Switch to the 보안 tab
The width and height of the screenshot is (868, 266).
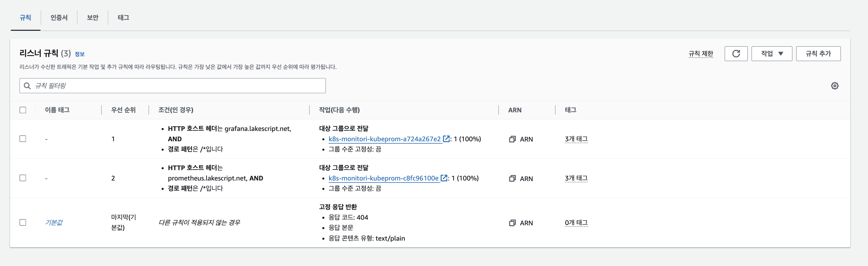pyautogui.click(x=93, y=17)
